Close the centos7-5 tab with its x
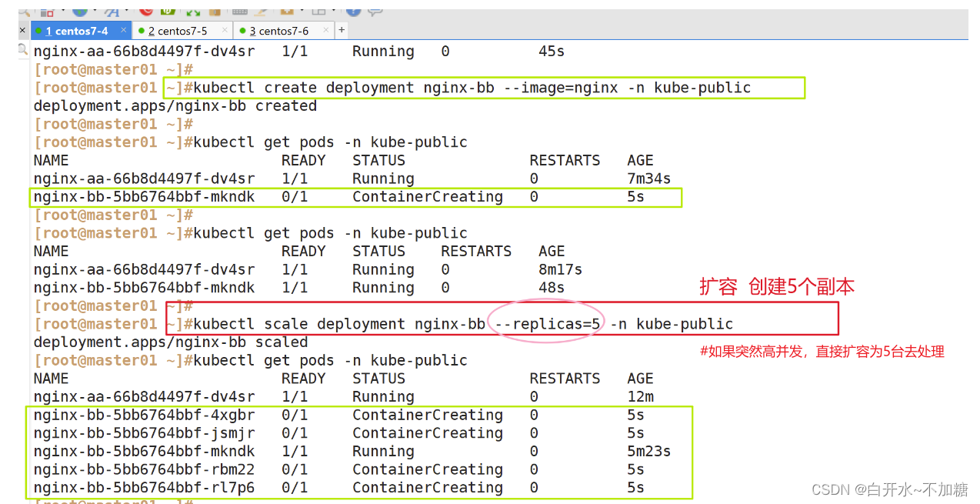Image resolution: width=980 pixels, height=504 pixels. (224, 30)
